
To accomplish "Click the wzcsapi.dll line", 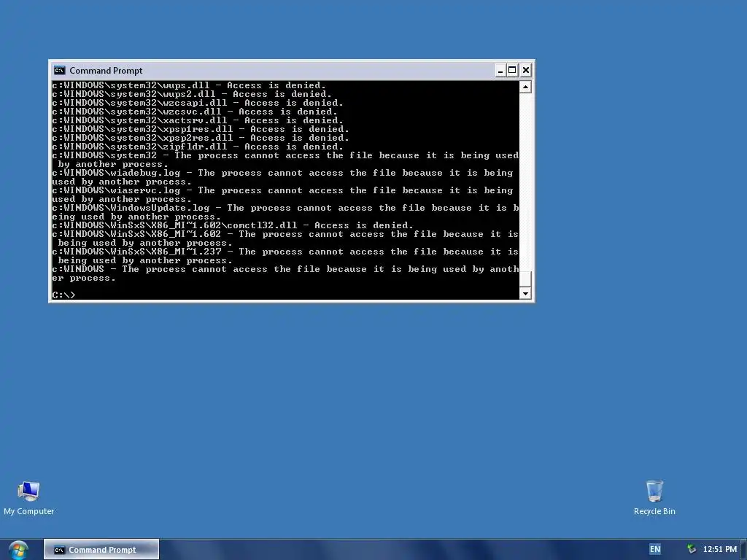I will 198,103.
